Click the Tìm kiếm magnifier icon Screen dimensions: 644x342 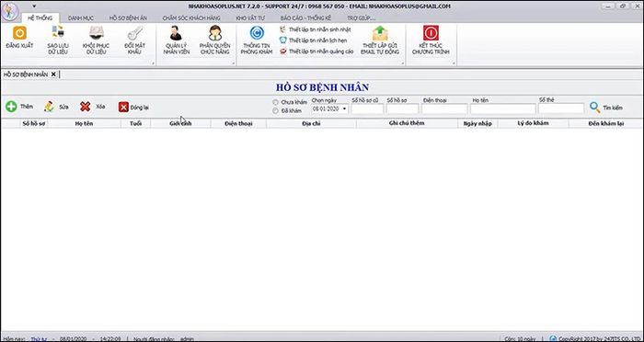pyautogui.click(x=594, y=108)
